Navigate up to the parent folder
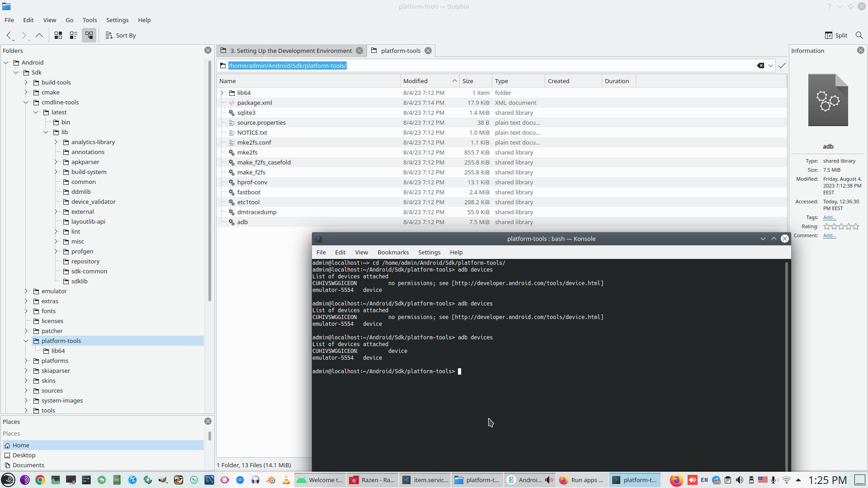 (39, 35)
